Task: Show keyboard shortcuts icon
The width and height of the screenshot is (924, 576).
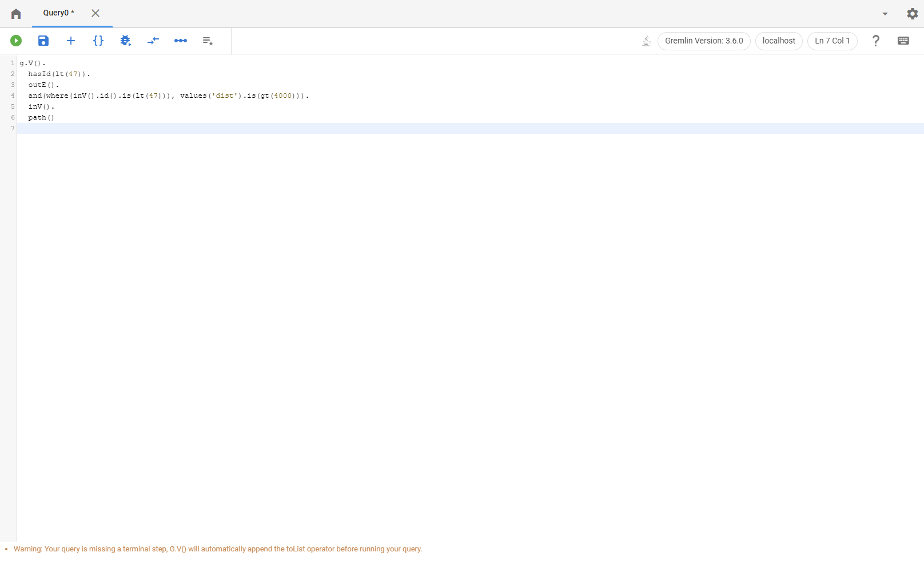Action: (x=903, y=41)
